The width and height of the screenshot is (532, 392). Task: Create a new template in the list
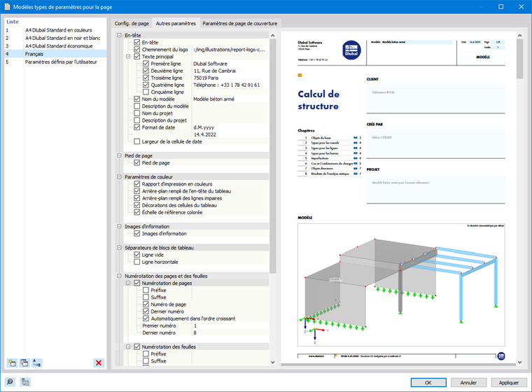(12, 363)
